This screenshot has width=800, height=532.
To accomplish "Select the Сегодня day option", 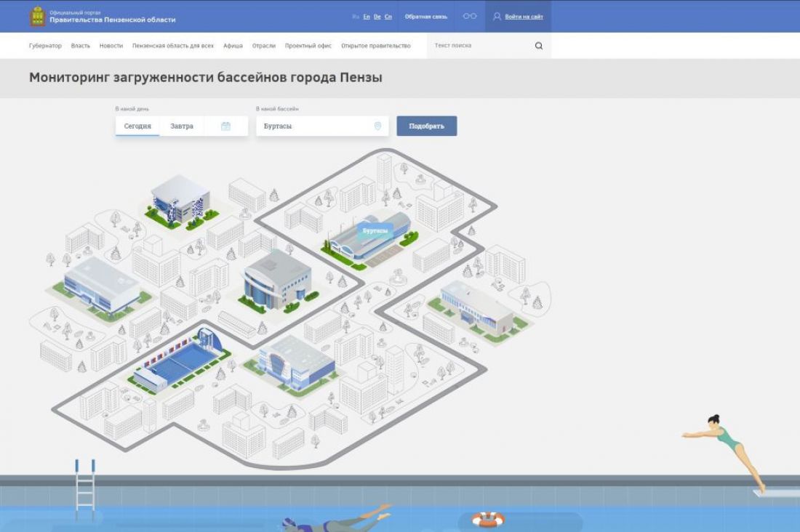I will (x=137, y=126).
